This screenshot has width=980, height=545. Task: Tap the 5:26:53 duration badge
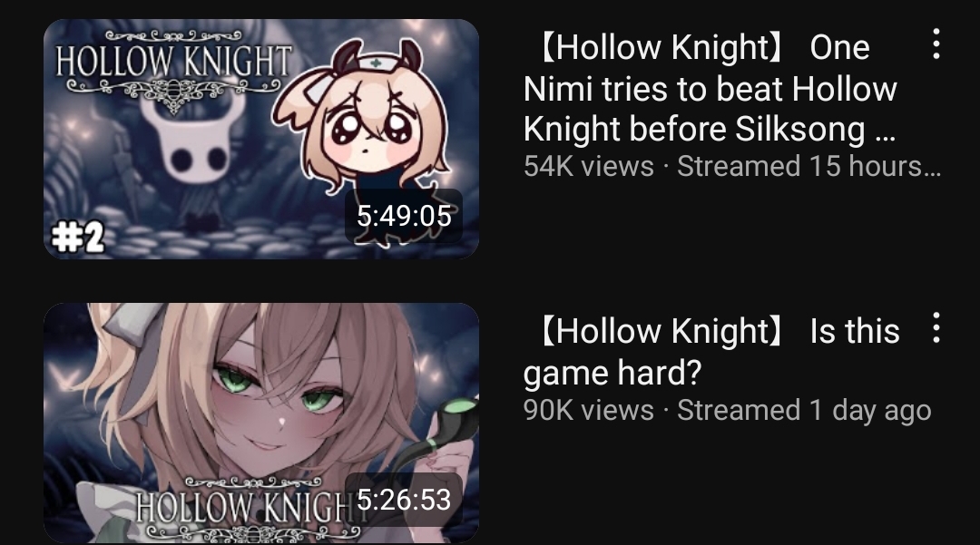click(404, 500)
